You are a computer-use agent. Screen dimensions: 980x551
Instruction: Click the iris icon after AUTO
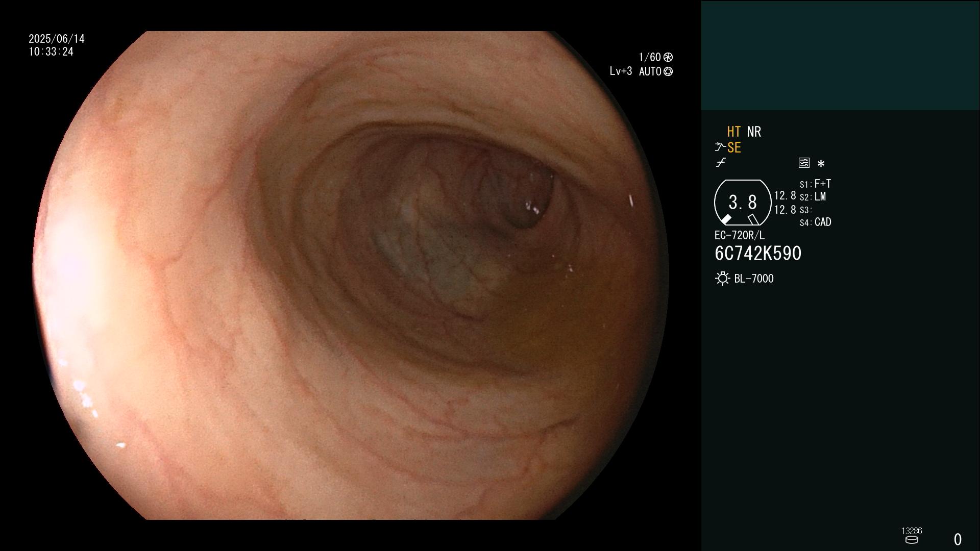pos(668,71)
